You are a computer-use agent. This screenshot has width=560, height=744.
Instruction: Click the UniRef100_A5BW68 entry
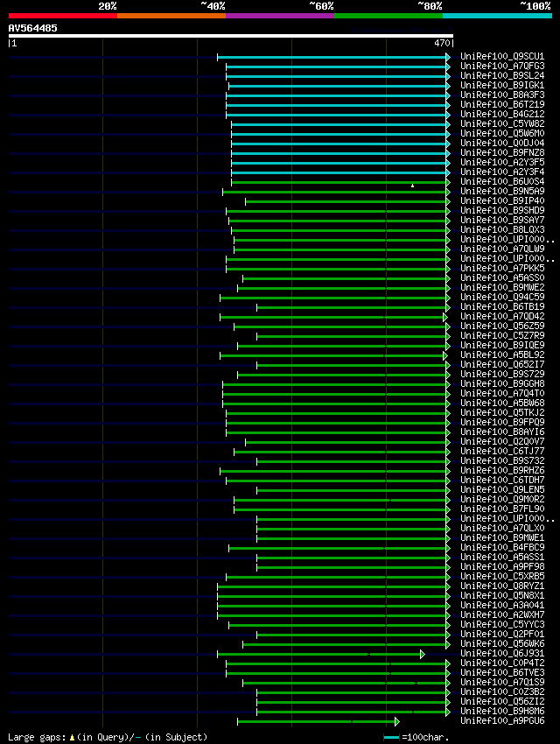pos(502,403)
